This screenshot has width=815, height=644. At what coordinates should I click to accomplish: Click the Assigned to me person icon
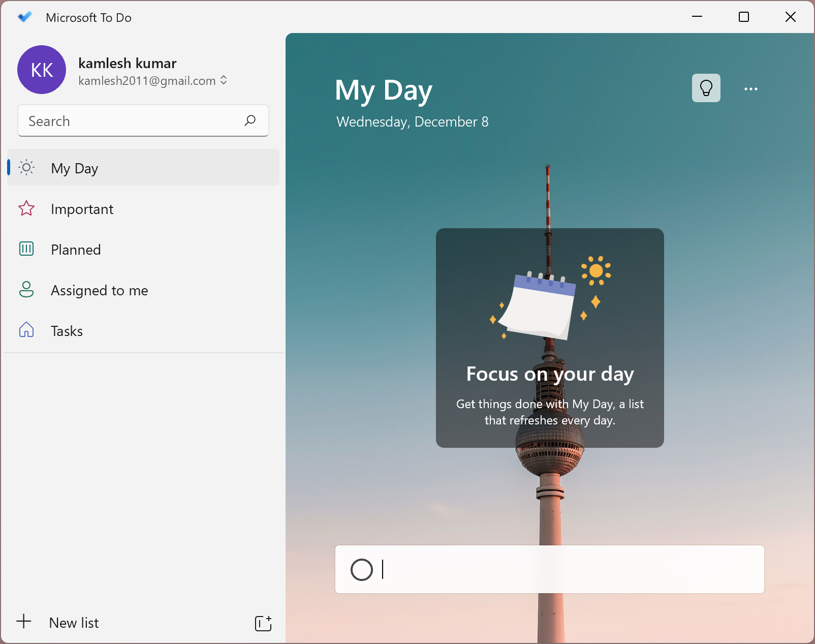(x=26, y=289)
